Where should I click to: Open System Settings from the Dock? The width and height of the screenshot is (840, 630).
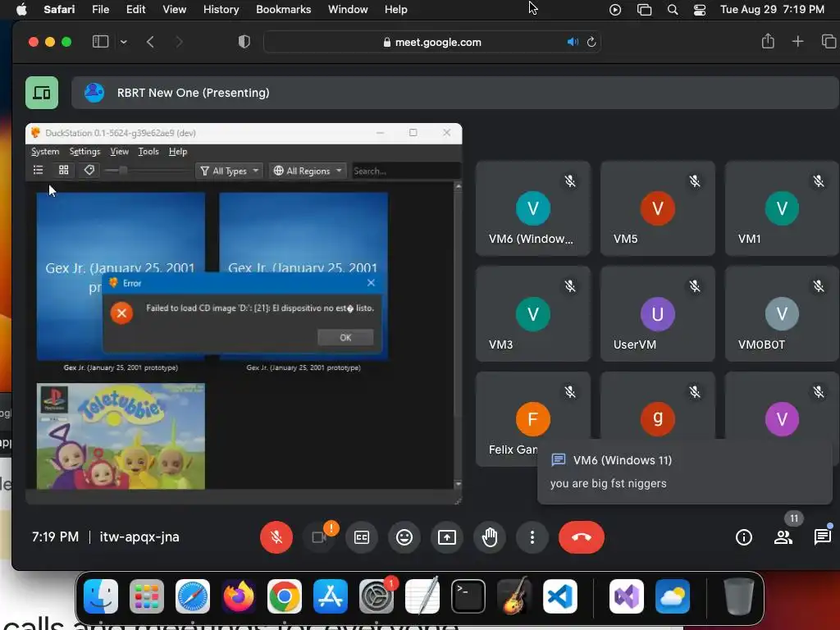[377, 596]
